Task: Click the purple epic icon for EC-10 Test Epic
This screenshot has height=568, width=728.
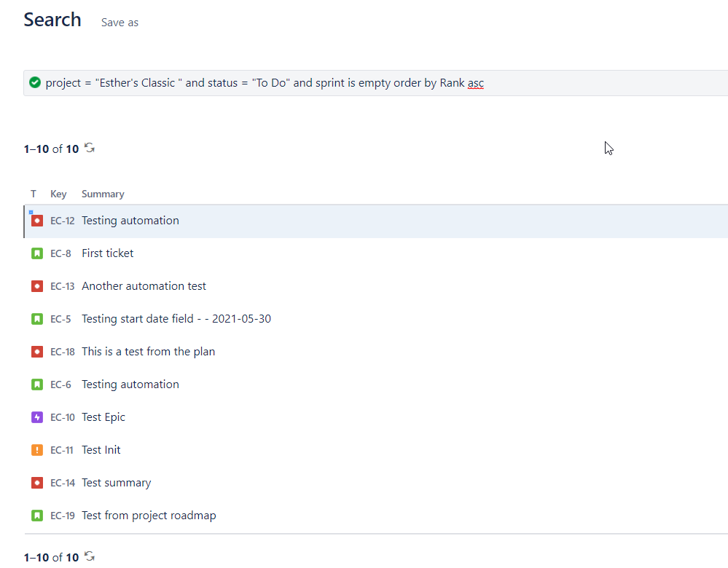Action: [36, 417]
